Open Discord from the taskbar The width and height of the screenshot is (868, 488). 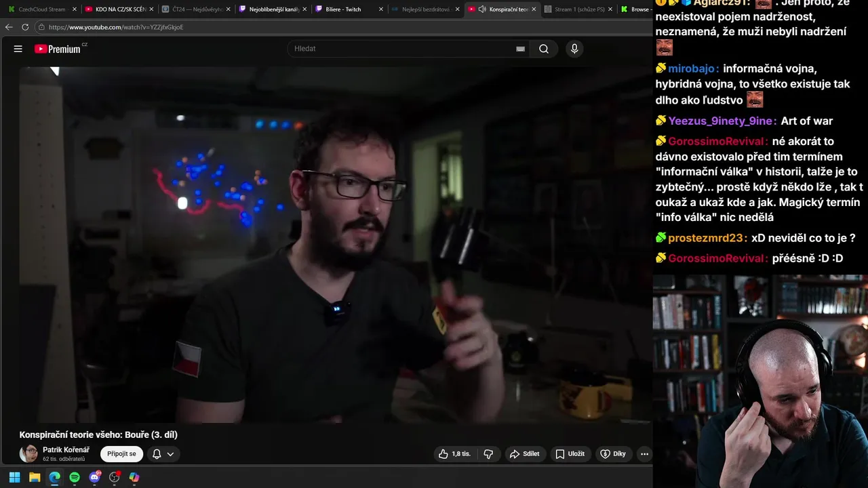(94, 477)
